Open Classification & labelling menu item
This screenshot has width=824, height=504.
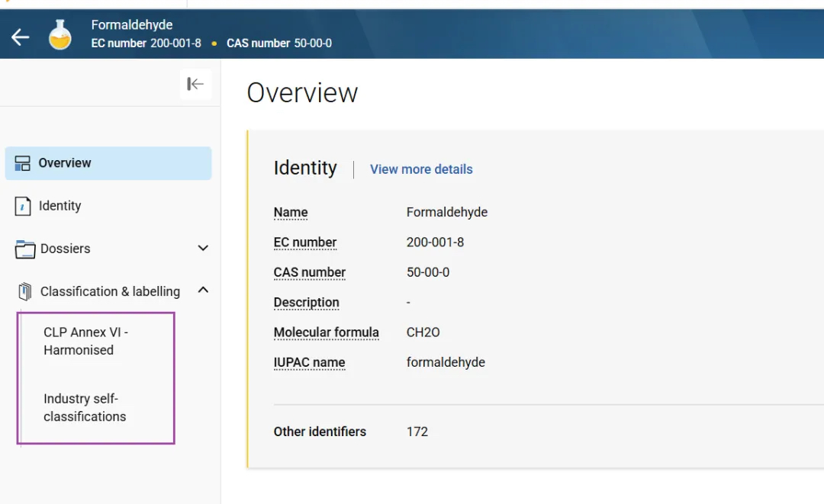click(110, 291)
